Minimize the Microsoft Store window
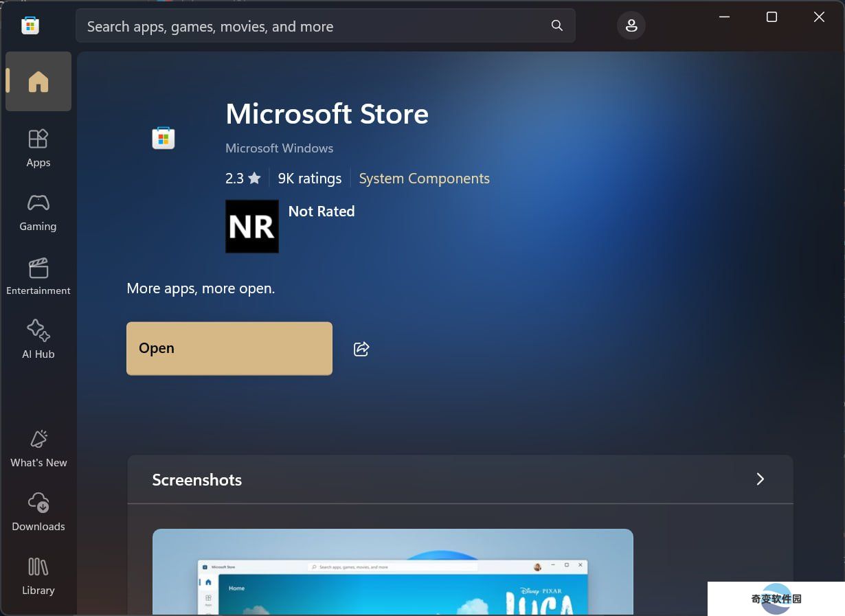Viewport: 845px width, 616px height. point(724,17)
